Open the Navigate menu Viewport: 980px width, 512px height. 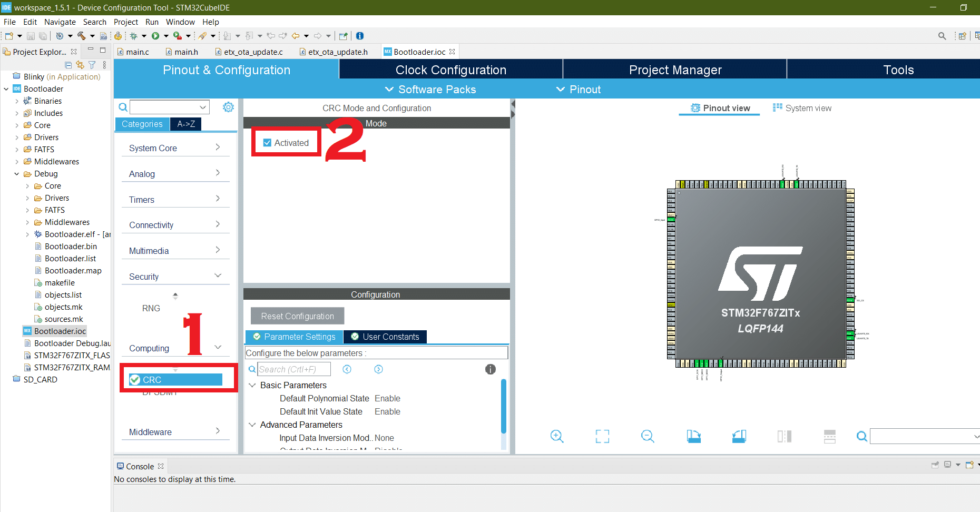pos(60,22)
